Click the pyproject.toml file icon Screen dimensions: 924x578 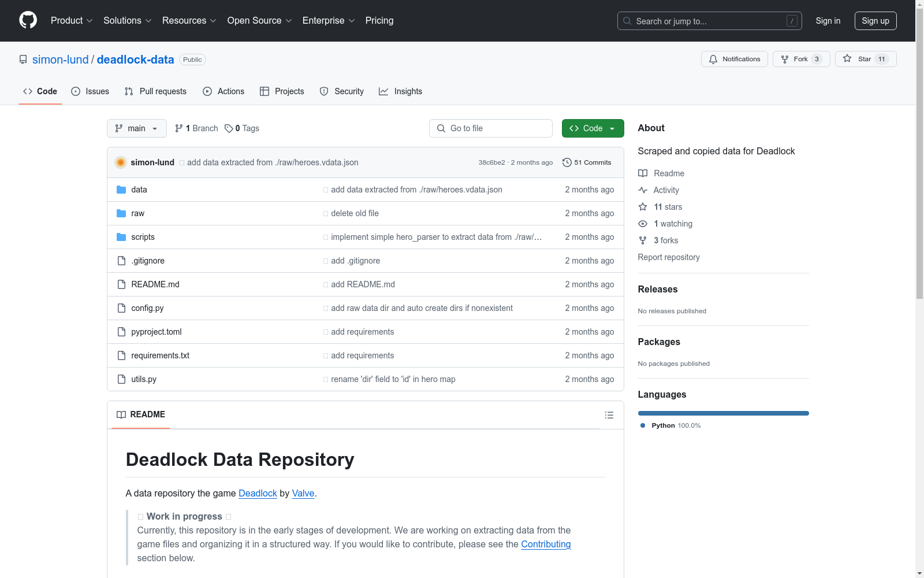pos(121,332)
